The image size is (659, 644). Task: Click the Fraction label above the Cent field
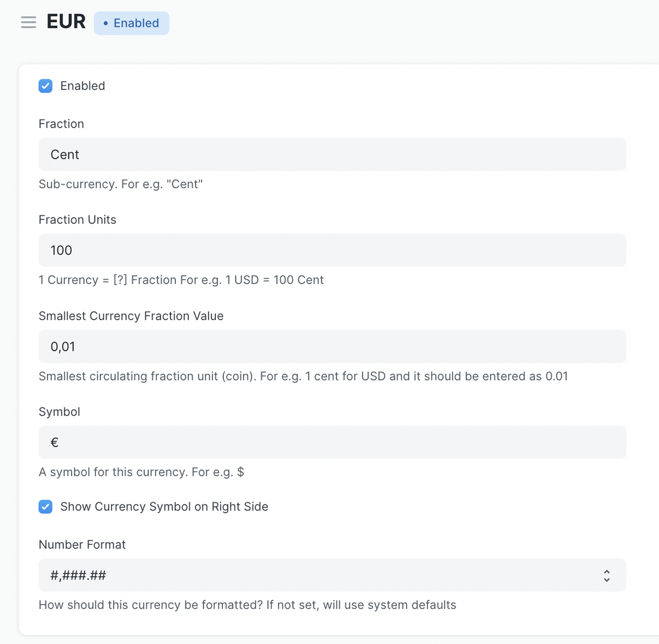tap(61, 124)
